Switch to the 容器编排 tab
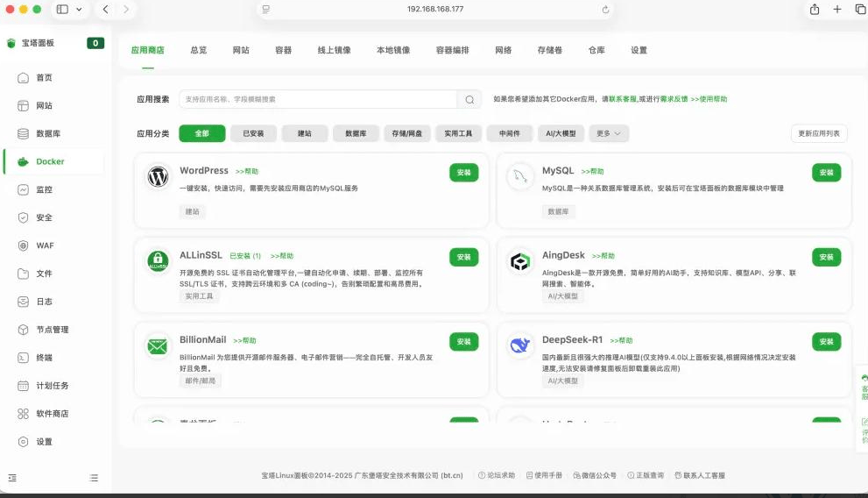Viewport: 868px width, 498px height. point(452,50)
